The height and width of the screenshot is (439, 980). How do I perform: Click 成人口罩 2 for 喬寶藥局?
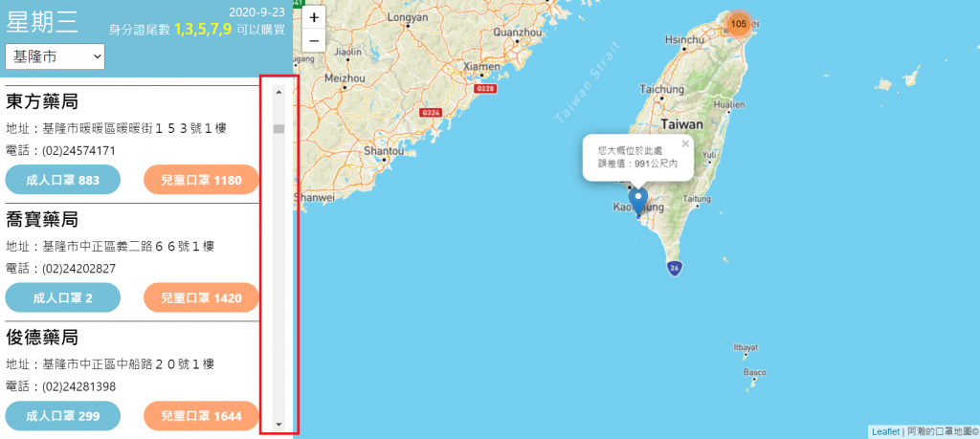[x=62, y=297]
